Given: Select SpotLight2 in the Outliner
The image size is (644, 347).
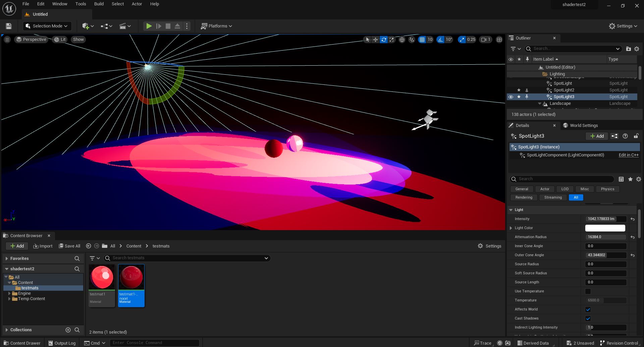Looking at the screenshot, I should 564,90.
